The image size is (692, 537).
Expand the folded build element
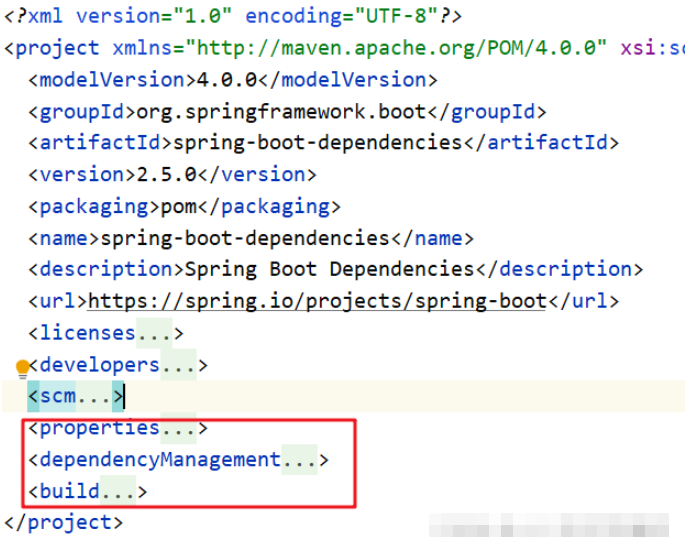coord(117,491)
